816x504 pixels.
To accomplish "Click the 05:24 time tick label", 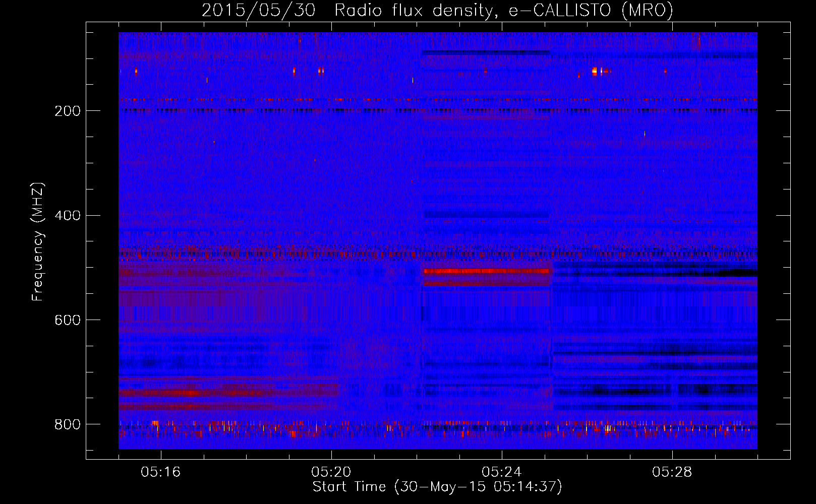I will pos(502,472).
